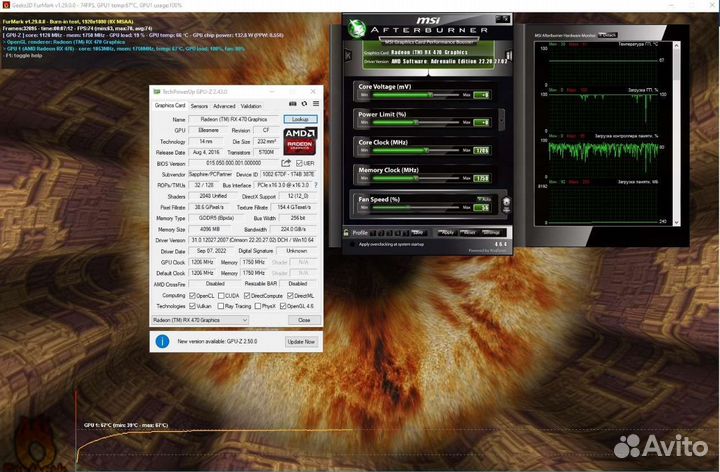Click the Detach button in Hardware Monitor
This screenshot has width=720, height=472.
pyautogui.click(x=608, y=35)
